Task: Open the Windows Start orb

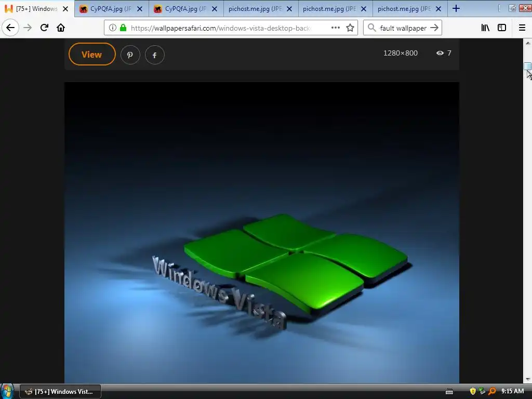Action: click(7, 391)
